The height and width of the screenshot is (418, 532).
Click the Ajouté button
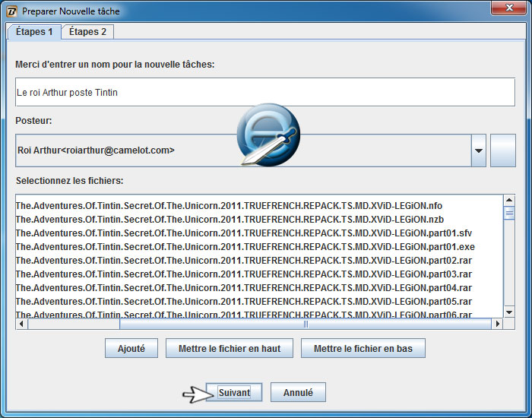pos(131,348)
